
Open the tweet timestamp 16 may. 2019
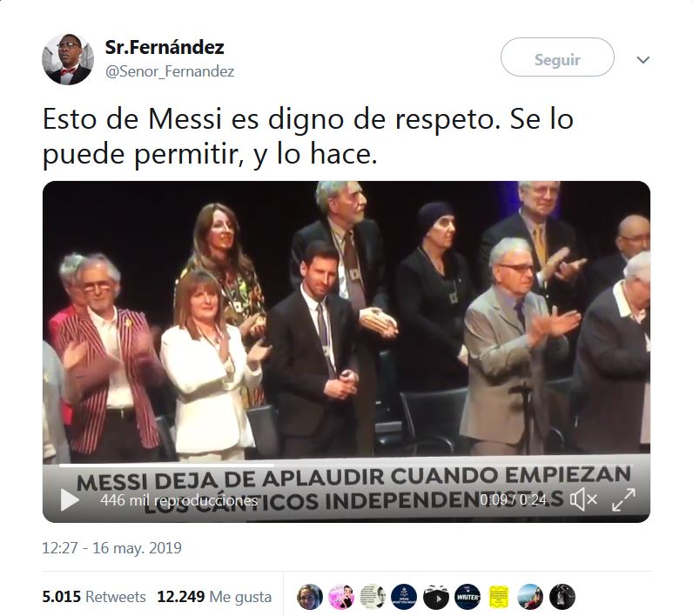pos(111,548)
